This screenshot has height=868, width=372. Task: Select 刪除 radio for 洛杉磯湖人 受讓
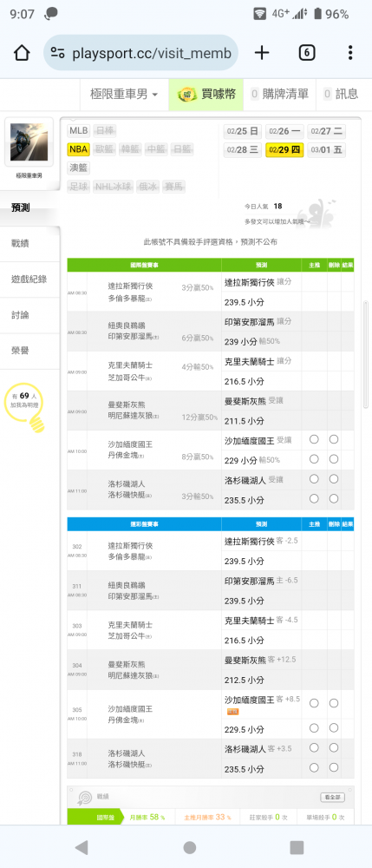tap(334, 479)
